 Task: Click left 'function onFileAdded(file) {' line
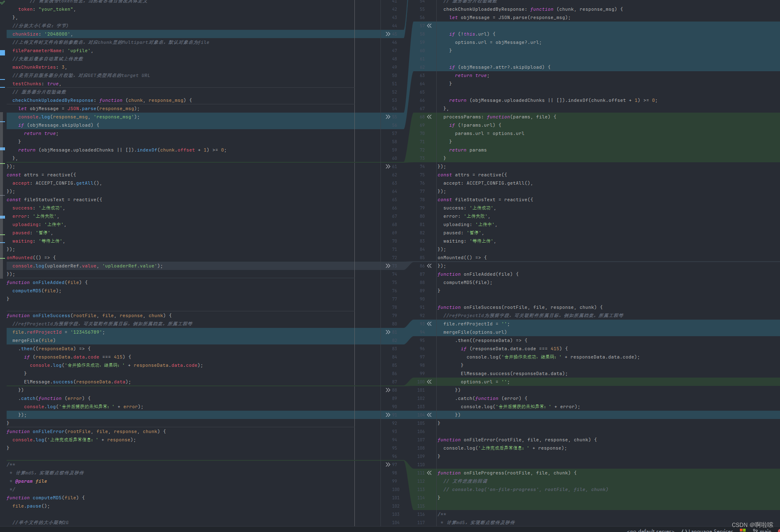pos(47,282)
